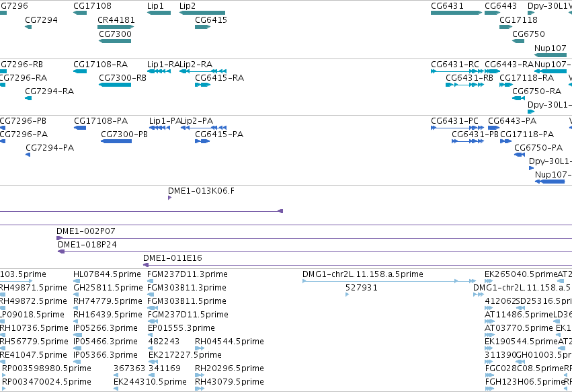Select the DME1-011E16 BAC label

click(x=173, y=258)
